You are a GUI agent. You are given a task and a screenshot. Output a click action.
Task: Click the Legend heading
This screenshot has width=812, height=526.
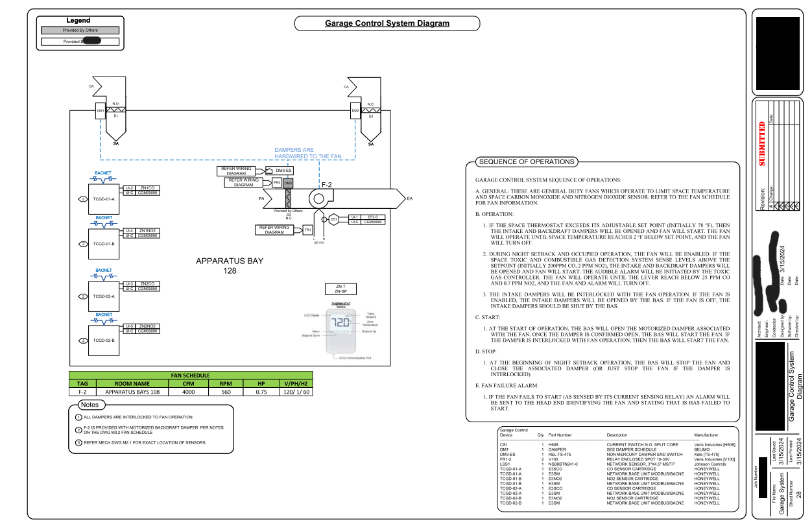coord(79,21)
